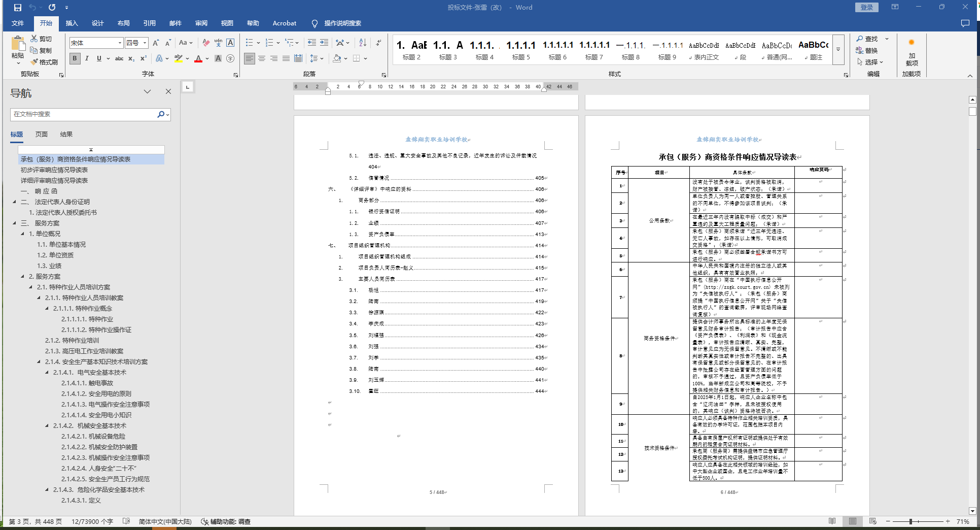This screenshot has width=980, height=530.
Task: Save the document from the quick access toolbar
Action: [18, 8]
